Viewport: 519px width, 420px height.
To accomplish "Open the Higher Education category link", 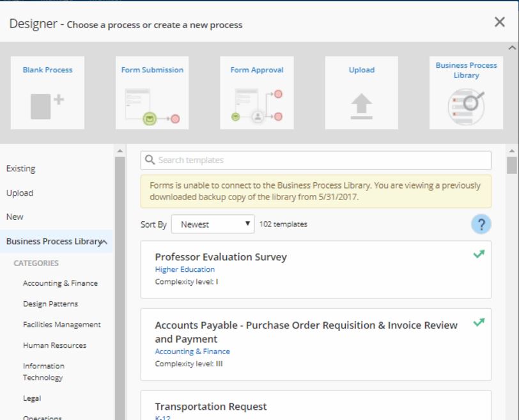I will click(185, 270).
